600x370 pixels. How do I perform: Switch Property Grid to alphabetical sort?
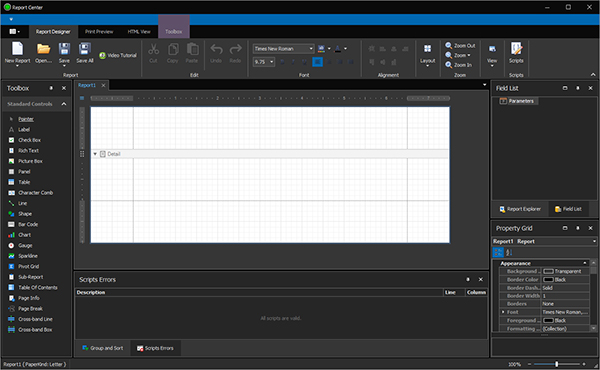click(509, 252)
